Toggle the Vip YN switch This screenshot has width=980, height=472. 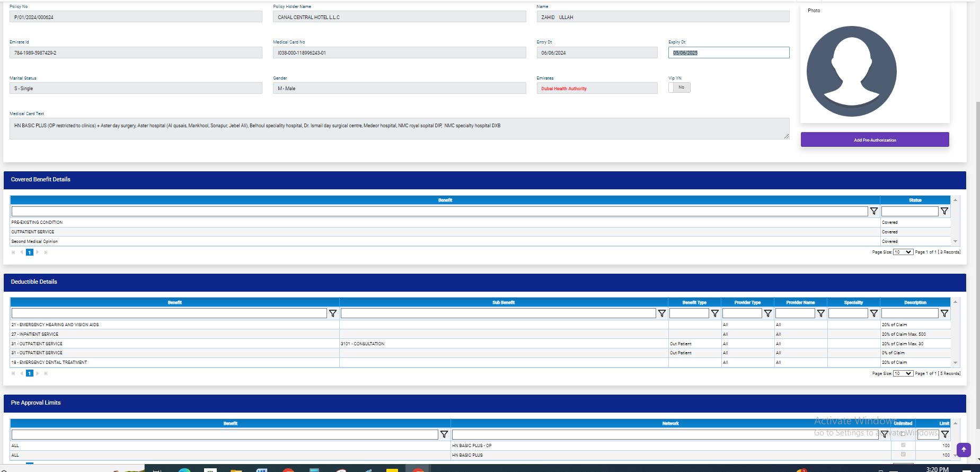679,88
